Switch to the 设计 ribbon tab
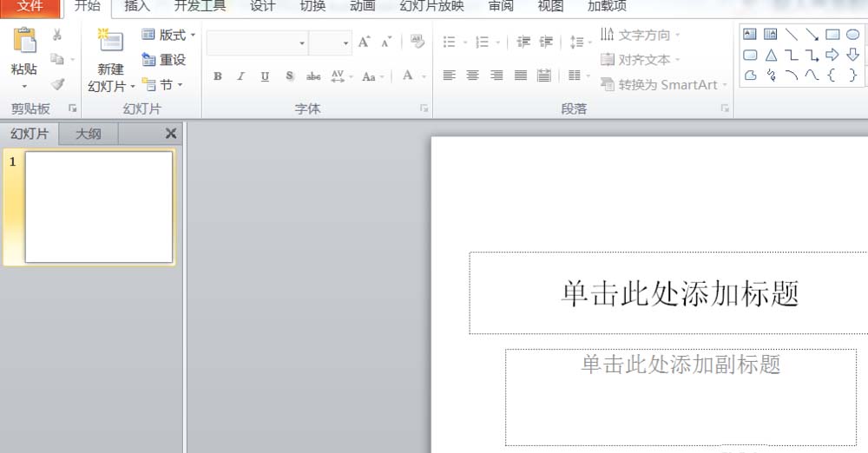The image size is (868, 453). pos(262,6)
